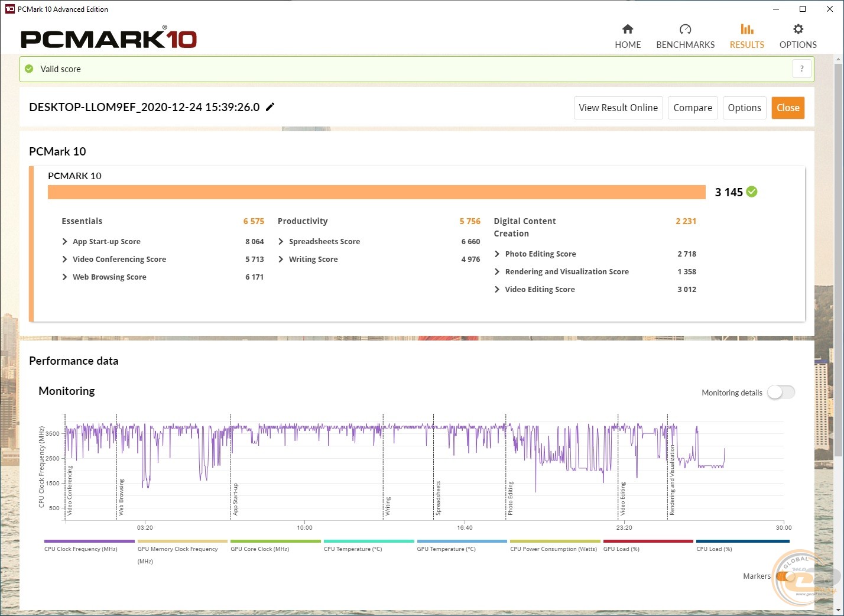Turn off the Markers toggle
The image size is (844, 616).
pos(784,576)
